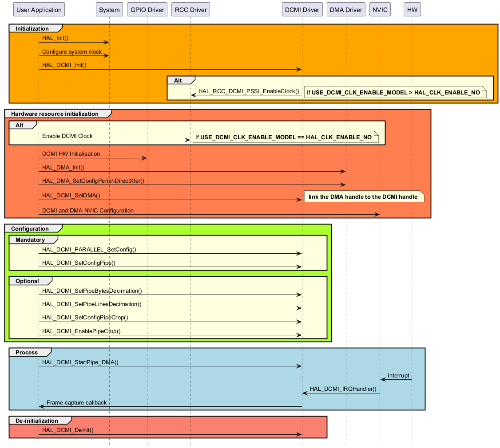
Task: Click the HAL_DCMI_SetDMA() message label
Action: [x=71, y=196]
